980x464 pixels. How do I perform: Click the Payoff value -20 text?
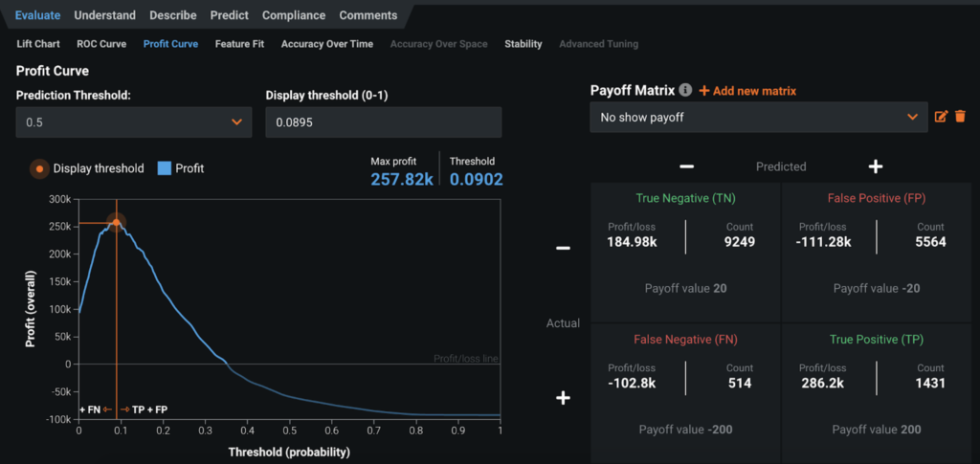877,289
